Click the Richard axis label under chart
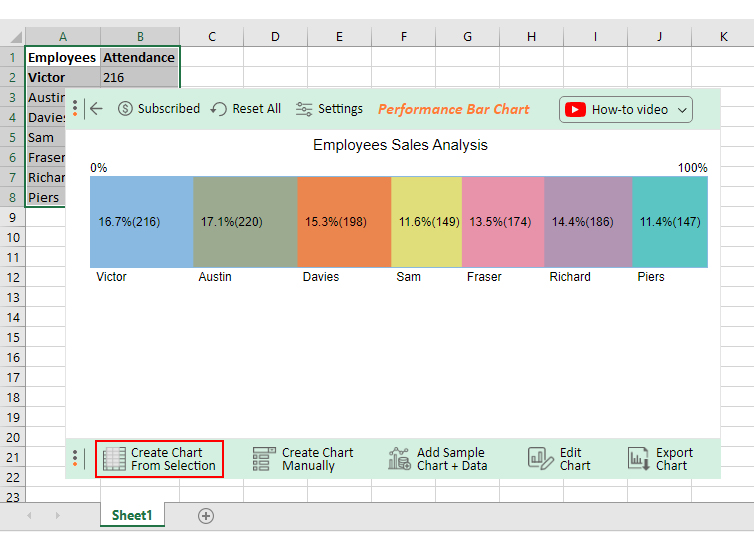The image size is (754, 552). pyautogui.click(x=570, y=277)
